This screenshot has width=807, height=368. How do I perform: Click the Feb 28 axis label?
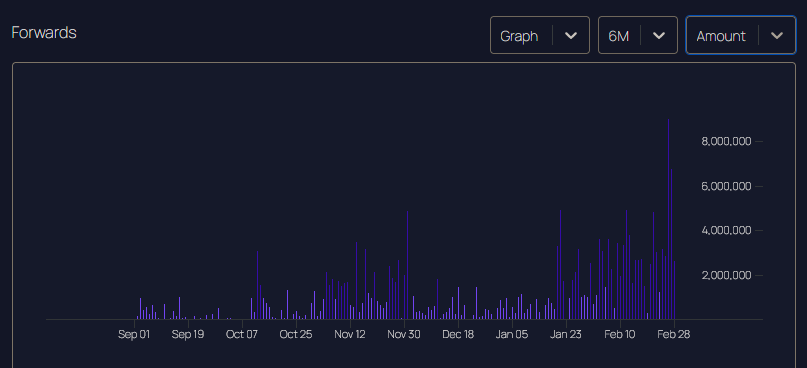tap(674, 335)
